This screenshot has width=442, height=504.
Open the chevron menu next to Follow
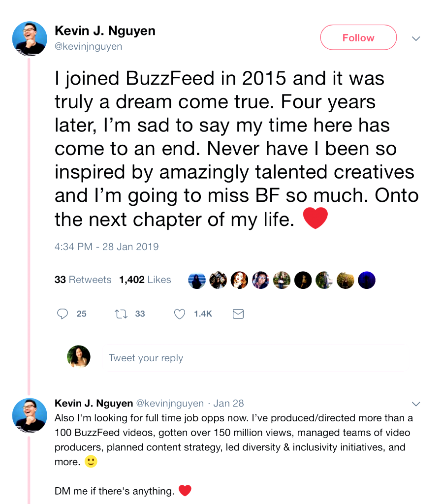tap(416, 38)
